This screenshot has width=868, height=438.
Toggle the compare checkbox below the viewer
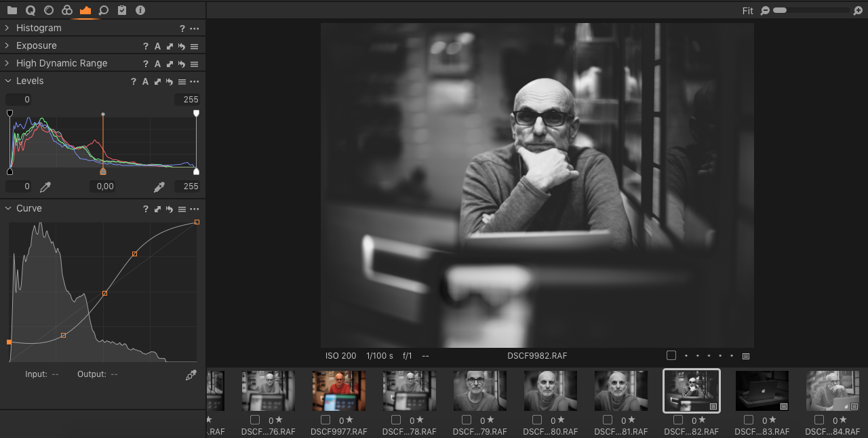(x=671, y=355)
